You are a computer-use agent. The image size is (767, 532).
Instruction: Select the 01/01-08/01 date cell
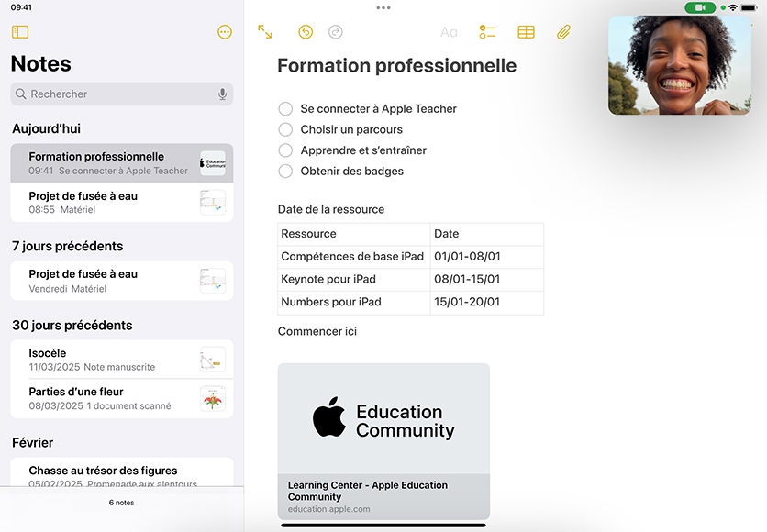tap(487, 257)
